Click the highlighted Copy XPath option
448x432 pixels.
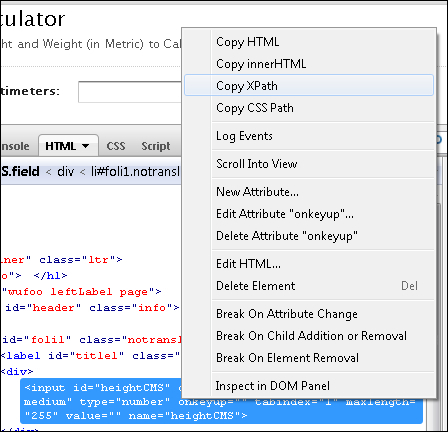pyautogui.click(x=309, y=85)
